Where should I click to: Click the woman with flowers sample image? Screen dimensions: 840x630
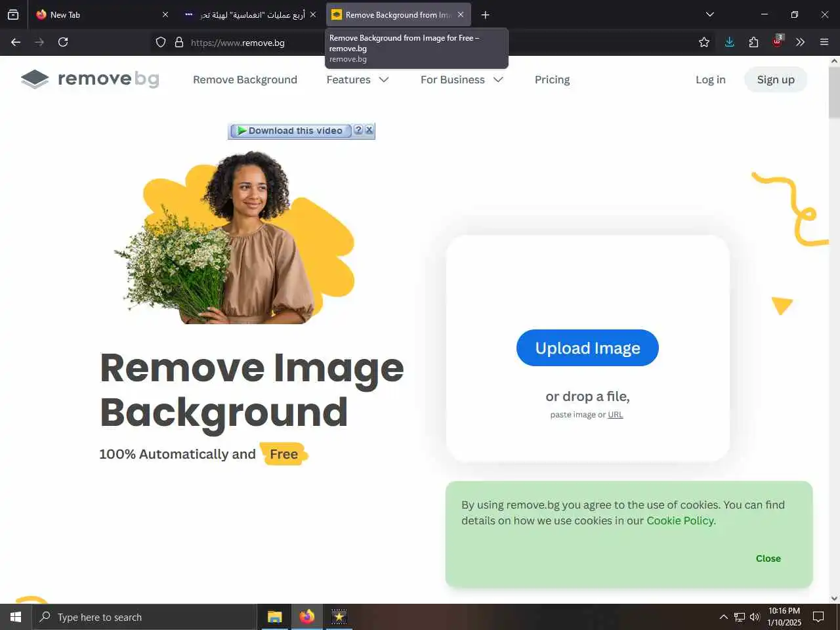tap(234, 238)
